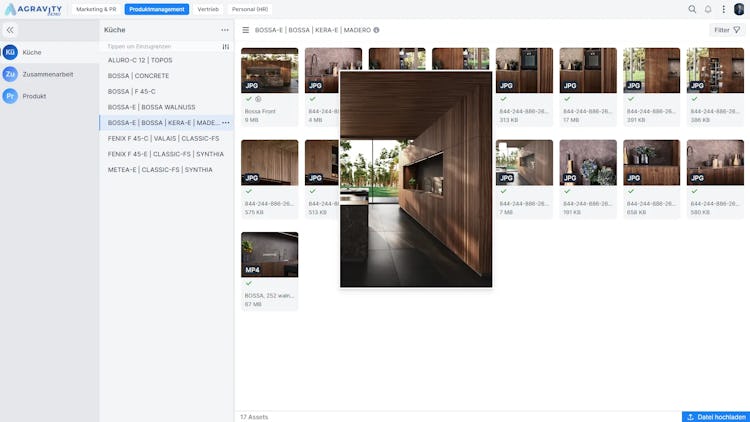Open collection FENIX F 45-E | CLASSIC-FS | SYNTHIA
The height and width of the screenshot is (422, 750).
166,154
